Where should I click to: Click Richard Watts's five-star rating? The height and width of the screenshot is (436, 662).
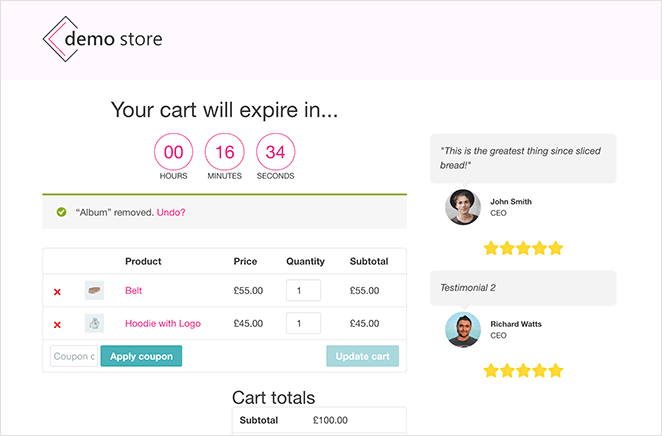523,371
